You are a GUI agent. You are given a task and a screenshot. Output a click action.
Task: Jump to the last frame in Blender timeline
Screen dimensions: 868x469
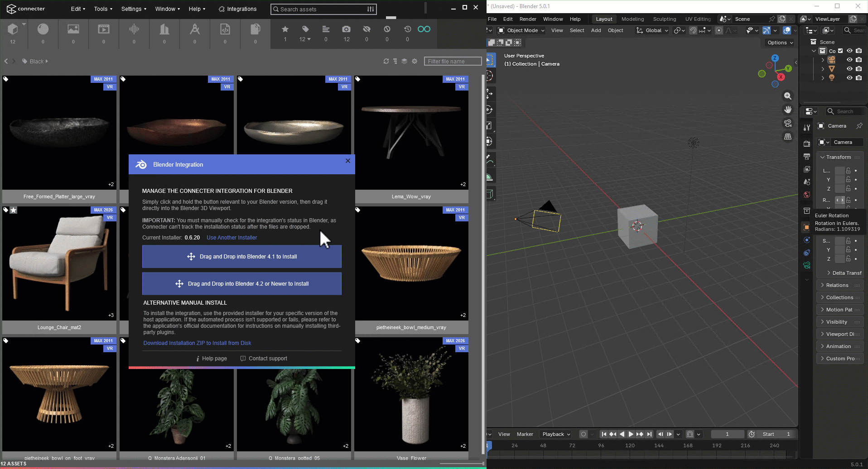[x=649, y=434]
